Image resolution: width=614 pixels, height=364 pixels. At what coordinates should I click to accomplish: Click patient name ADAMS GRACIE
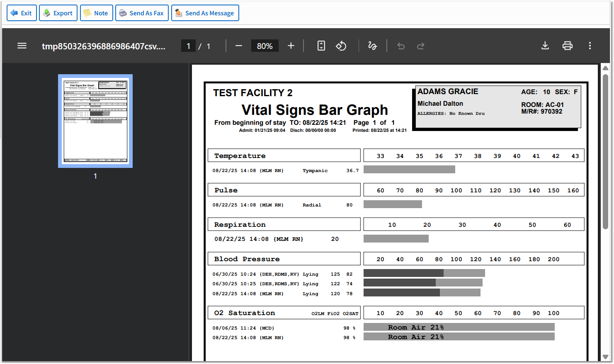[448, 92]
